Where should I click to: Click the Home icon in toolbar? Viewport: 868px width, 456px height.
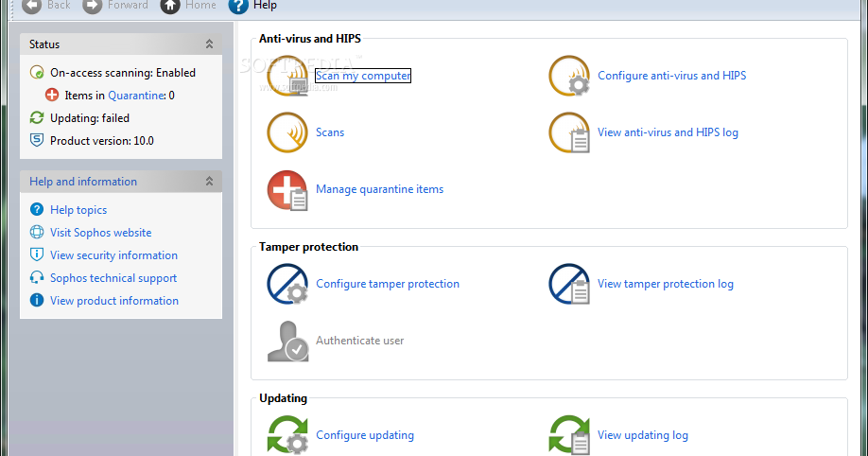click(170, 6)
